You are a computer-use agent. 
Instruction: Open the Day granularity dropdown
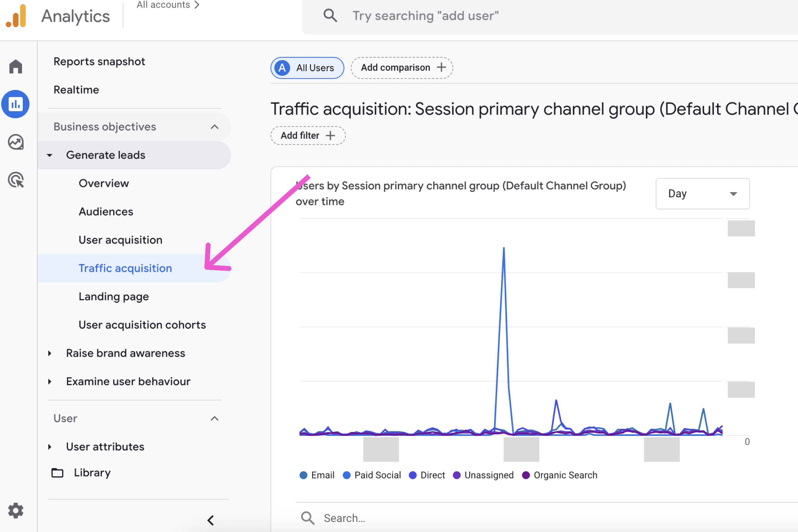(702, 194)
